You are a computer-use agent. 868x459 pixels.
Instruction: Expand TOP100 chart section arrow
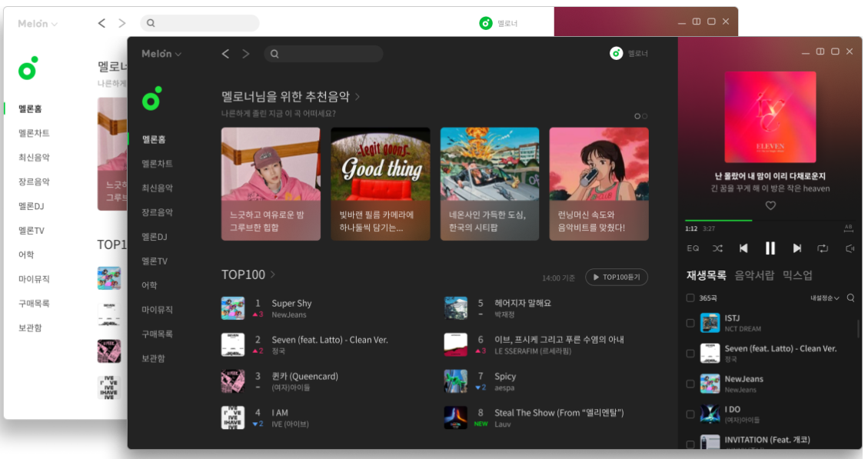273,274
